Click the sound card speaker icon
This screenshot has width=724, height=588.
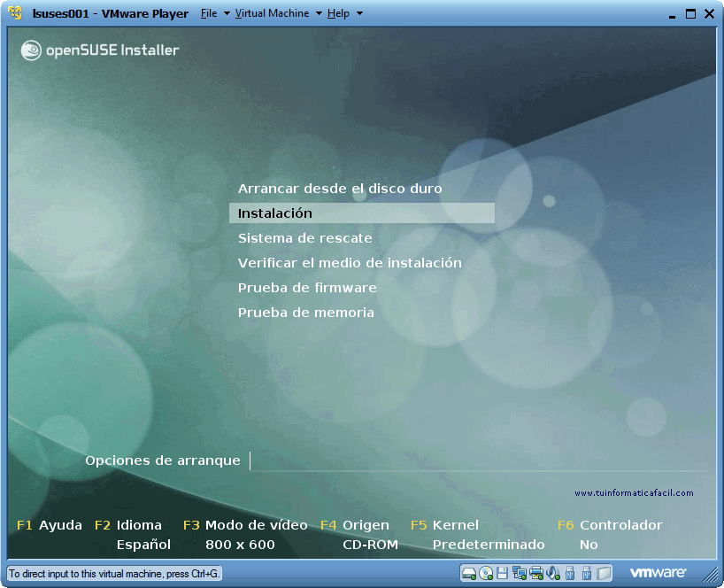click(552, 573)
